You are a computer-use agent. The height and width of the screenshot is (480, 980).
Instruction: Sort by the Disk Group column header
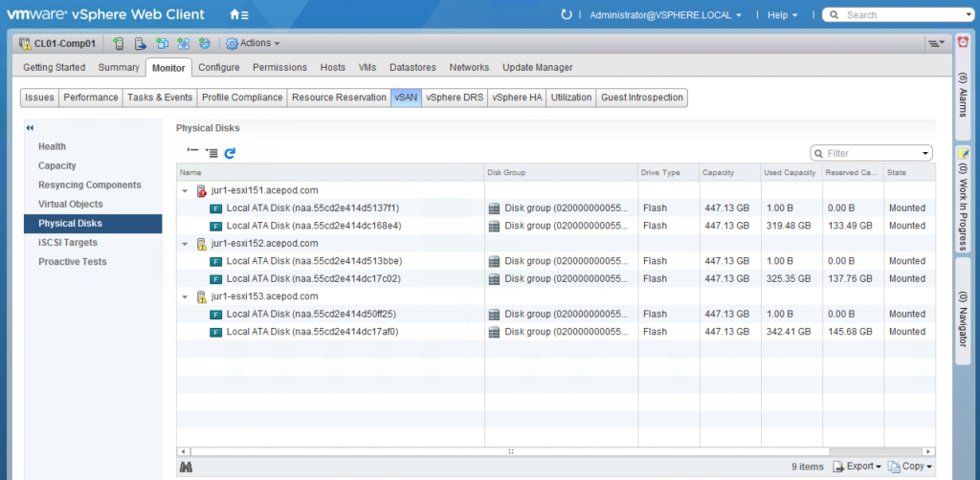coord(561,172)
